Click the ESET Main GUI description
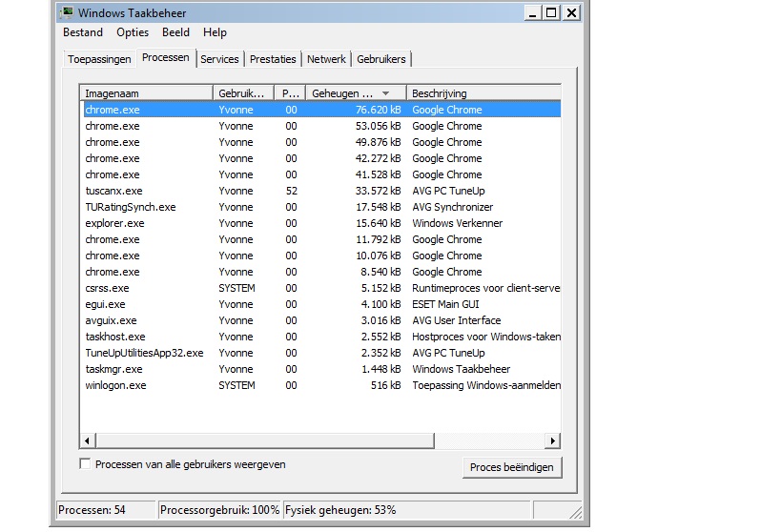 tap(445, 304)
